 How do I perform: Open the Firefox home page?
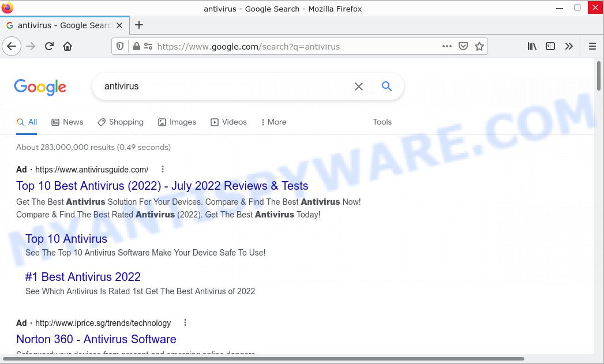click(67, 47)
